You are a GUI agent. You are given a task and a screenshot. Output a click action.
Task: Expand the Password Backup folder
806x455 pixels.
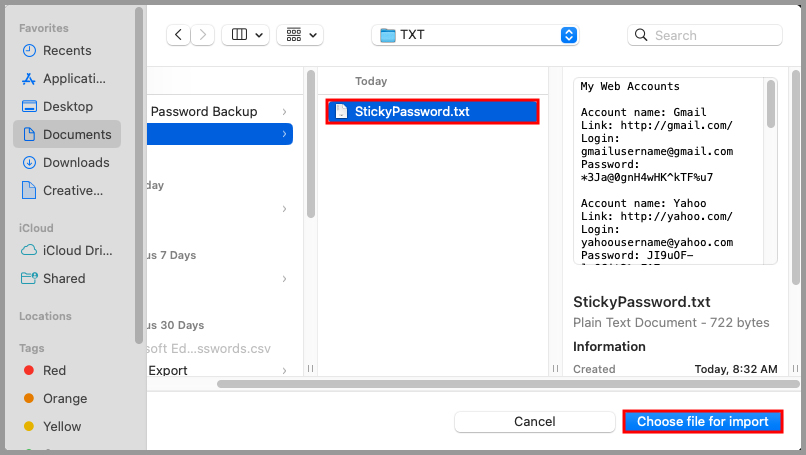point(284,112)
